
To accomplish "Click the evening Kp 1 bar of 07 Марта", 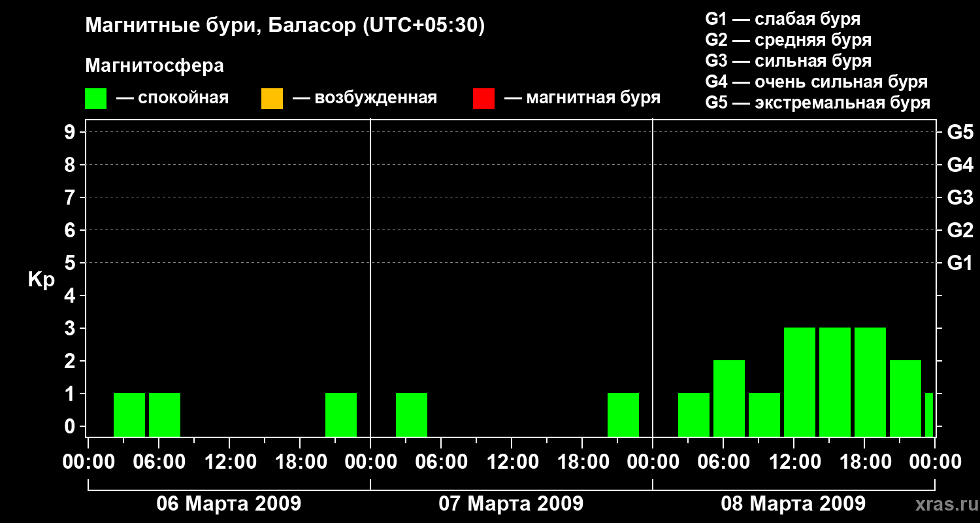I will point(623,414).
